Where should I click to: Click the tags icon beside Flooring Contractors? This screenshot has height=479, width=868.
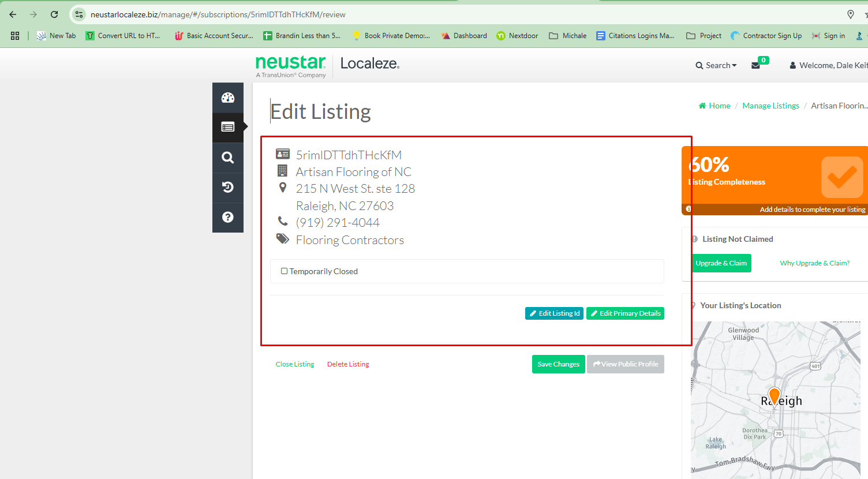coord(283,239)
